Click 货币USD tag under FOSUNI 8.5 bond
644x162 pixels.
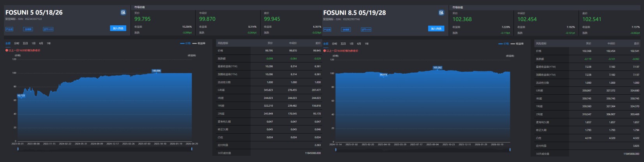(366, 29)
